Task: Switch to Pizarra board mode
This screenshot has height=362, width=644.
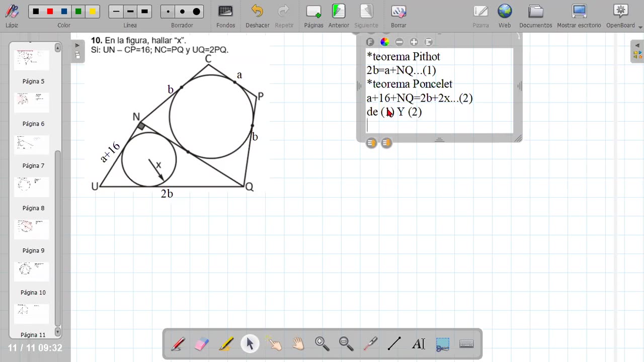Action: point(480,15)
